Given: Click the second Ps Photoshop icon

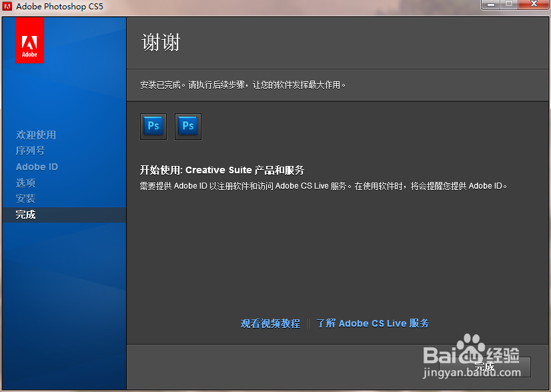Looking at the screenshot, I should [188, 127].
